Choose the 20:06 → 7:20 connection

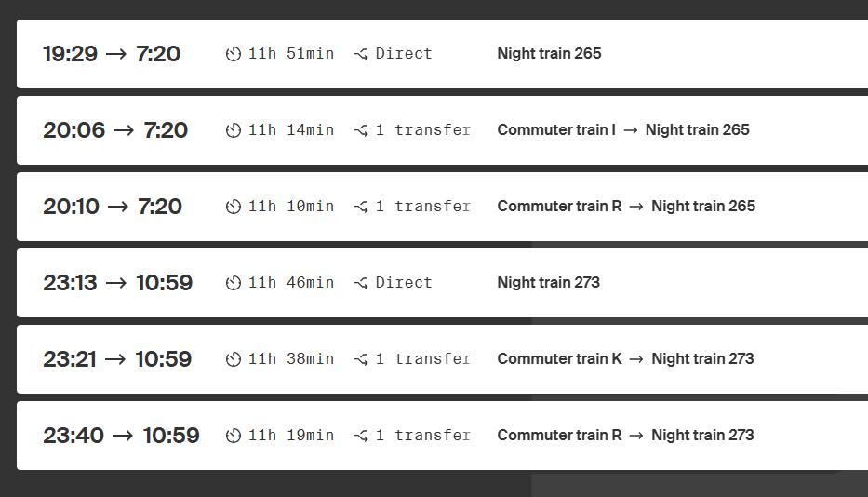point(115,130)
